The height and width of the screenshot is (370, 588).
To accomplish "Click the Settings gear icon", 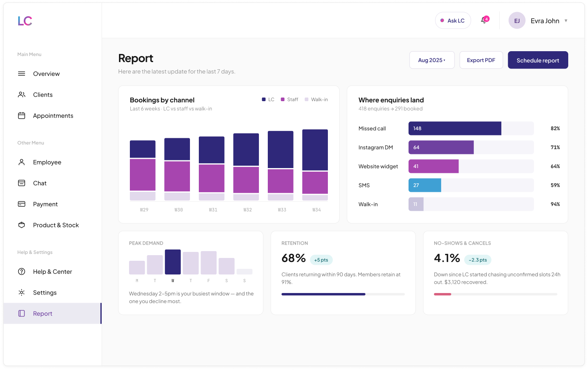I will tap(22, 293).
